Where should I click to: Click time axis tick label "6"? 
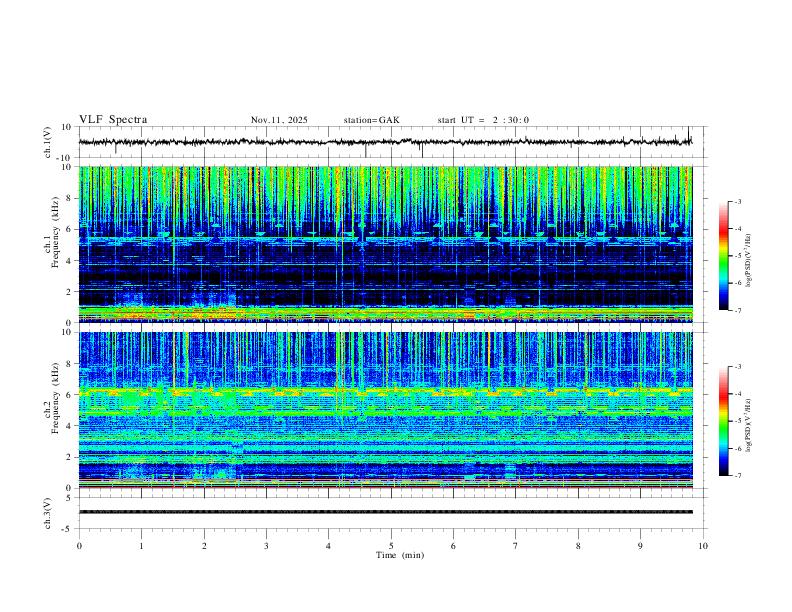click(453, 546)
